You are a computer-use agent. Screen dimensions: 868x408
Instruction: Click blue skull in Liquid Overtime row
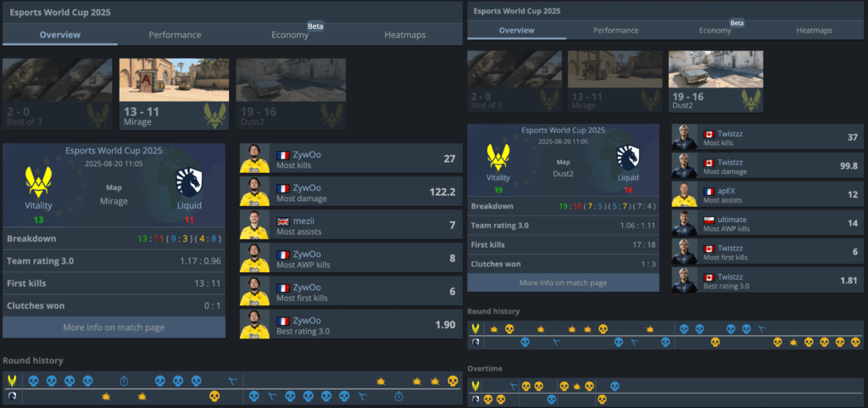(551, 400)
